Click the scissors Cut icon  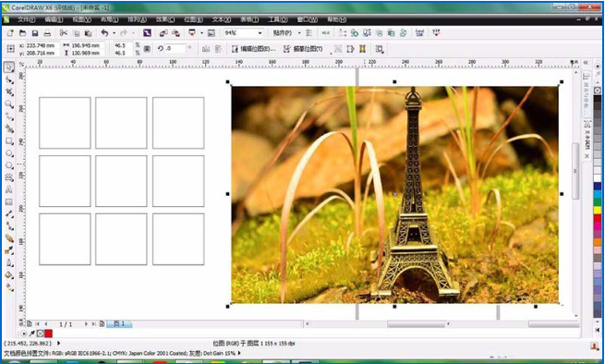(64, 33)
